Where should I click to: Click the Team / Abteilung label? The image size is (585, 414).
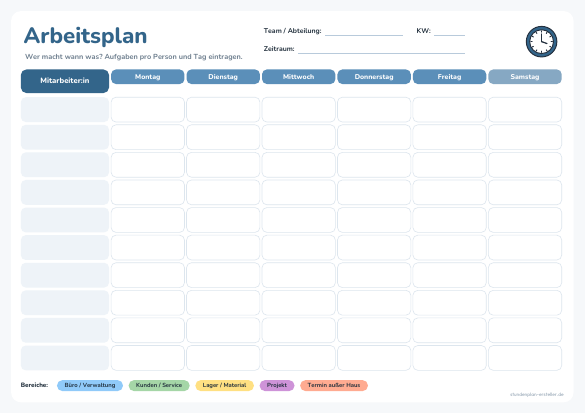(292, 31)
